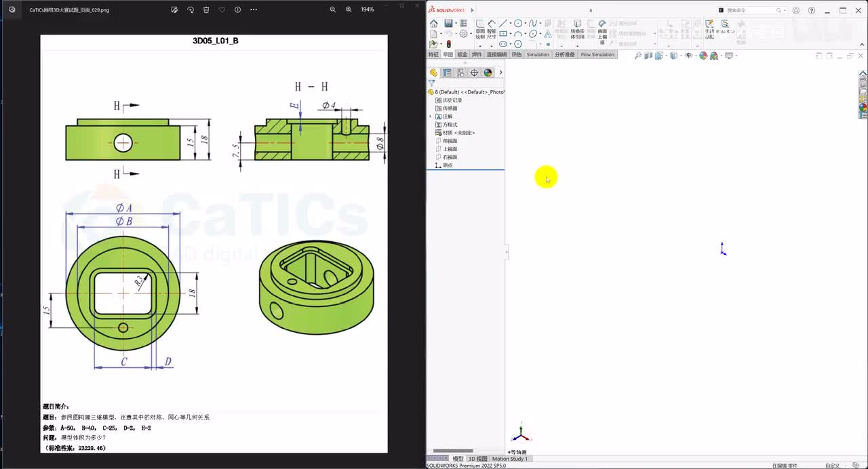Delete image with trash icon in viewer
868x469 pixels.
click(x=206, y=9)
